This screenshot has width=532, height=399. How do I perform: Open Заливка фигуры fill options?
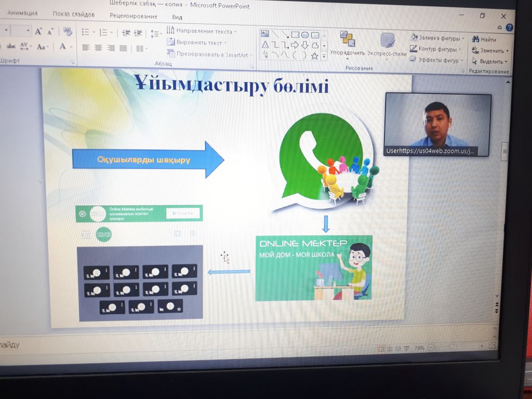[437, 37]
